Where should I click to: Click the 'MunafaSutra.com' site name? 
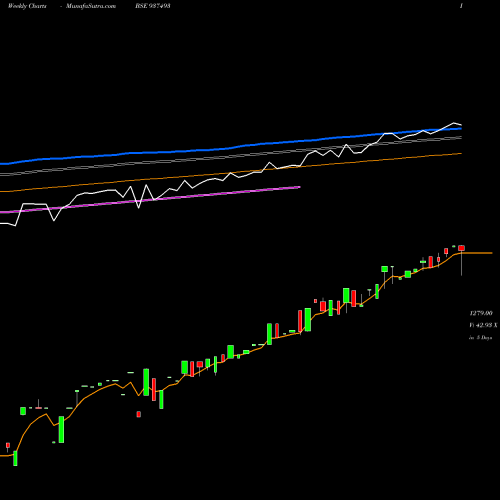(x=91, y=6)
